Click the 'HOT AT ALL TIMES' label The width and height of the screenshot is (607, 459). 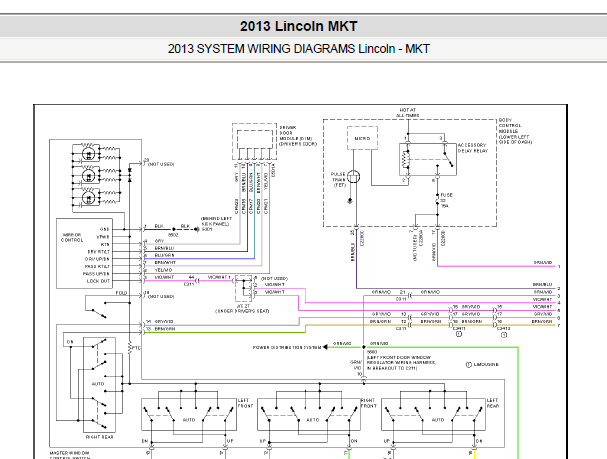click(408, 113)
